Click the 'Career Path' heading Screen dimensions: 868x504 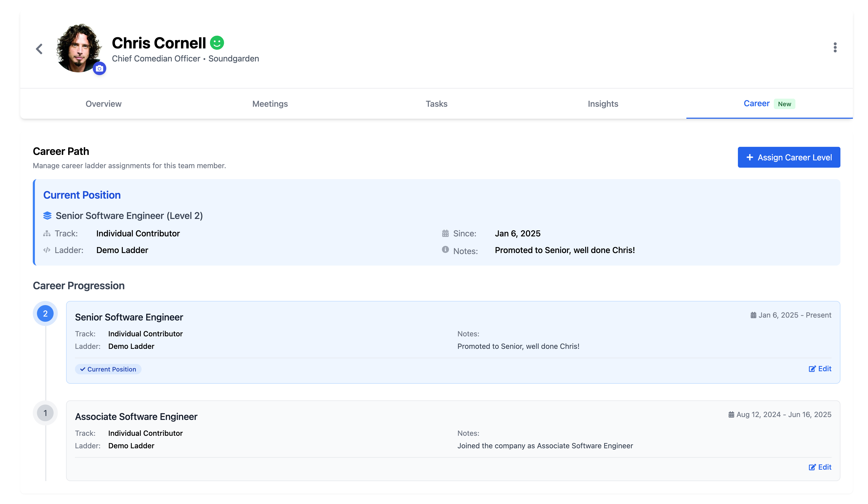pos(61,151)
